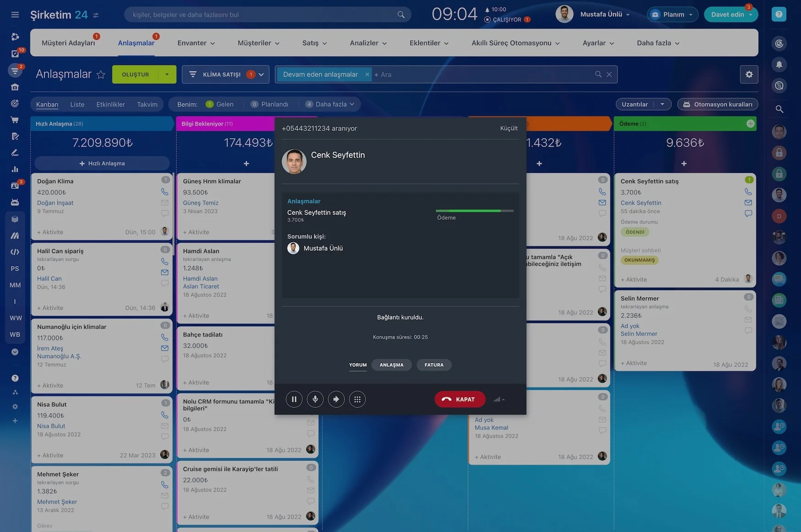This screenshot has width=801, height=532.
Task: Minimize call window with Küçült
Action: pyautogui.click(x=509, y=128)
